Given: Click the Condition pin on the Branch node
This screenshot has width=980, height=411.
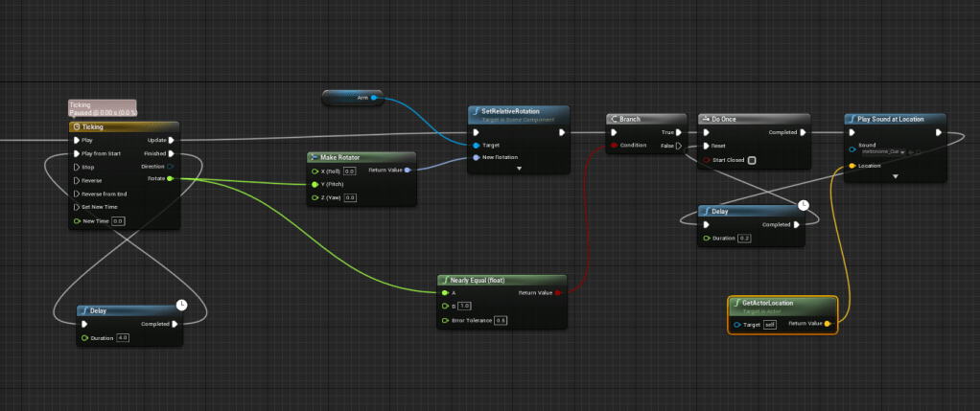Looking at the screenshot, I should [x=613, y=146].
